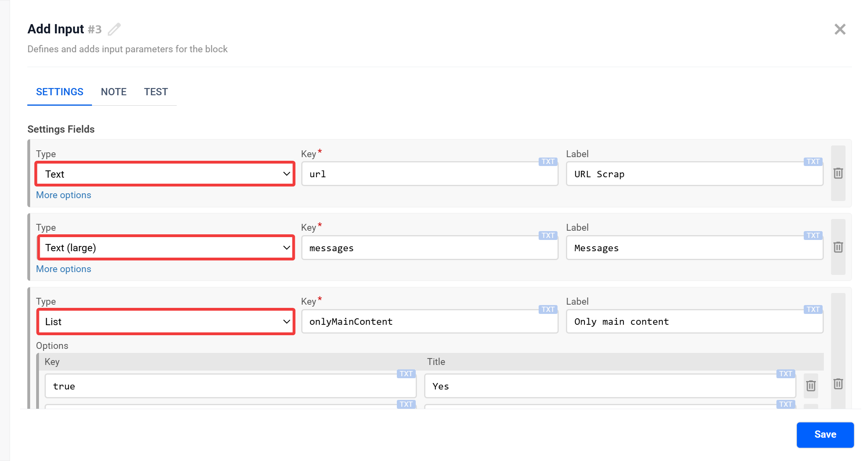Image resolution: width=868 pixels, height=461 pixels.
Task: Delete the 'true' list option
Action: 811,386
